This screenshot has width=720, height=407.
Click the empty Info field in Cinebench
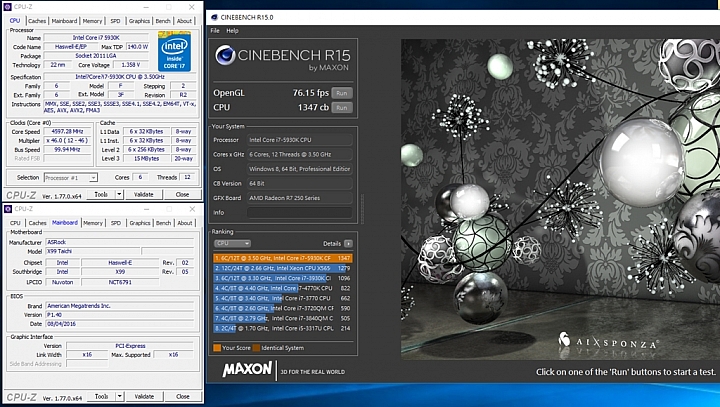(299, 213)
